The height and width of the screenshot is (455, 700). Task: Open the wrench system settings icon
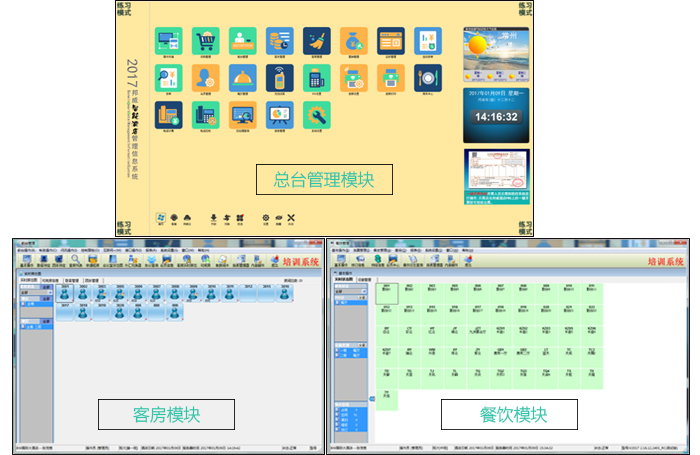318,113
